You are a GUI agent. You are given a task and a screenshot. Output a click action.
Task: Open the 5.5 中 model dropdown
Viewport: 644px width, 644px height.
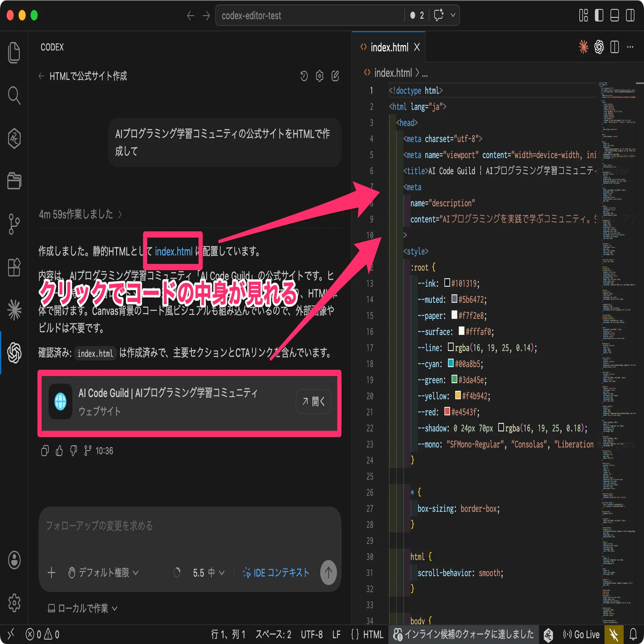click(209, 573)
